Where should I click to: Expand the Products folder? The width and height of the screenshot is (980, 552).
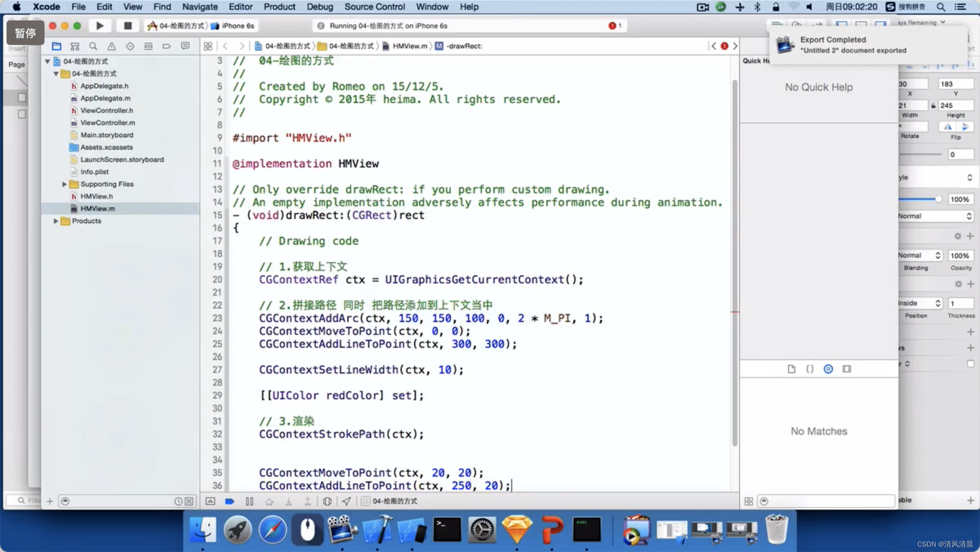pyautogui.click(x=56, y=221)
